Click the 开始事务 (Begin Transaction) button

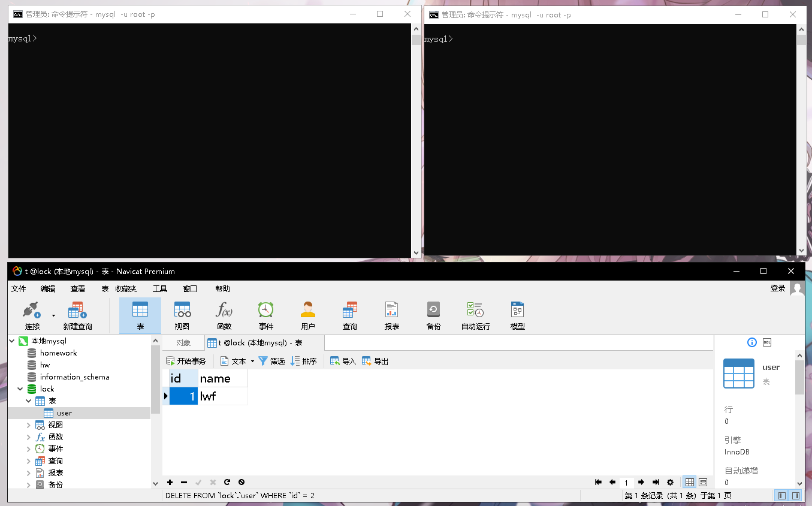point(186,361)
